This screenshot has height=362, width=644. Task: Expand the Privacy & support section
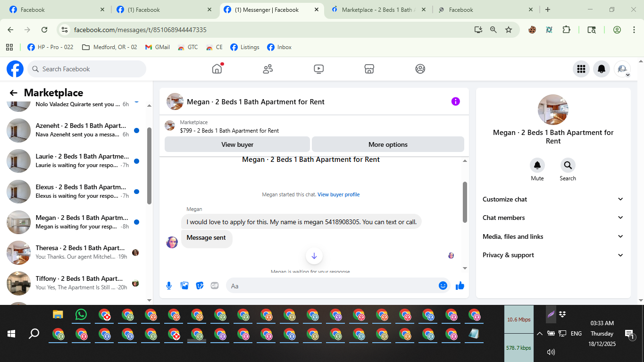(553, 255)
